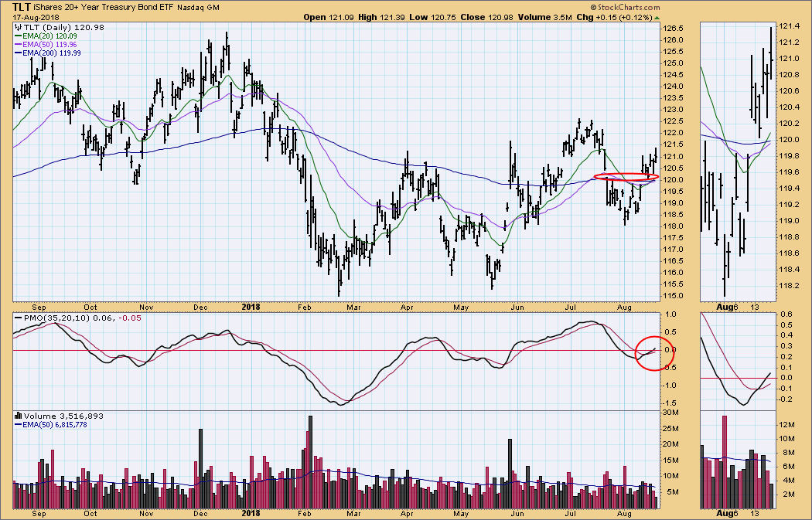Click the -1.5 label on PMO axis
Viewport: 812px width, 520px height.
[x=670, y=403]
